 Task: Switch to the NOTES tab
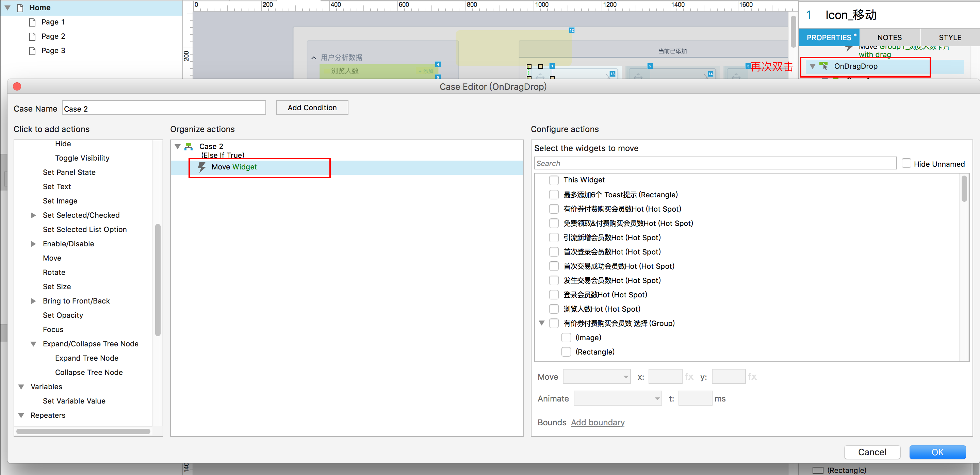tap(889, 38)
